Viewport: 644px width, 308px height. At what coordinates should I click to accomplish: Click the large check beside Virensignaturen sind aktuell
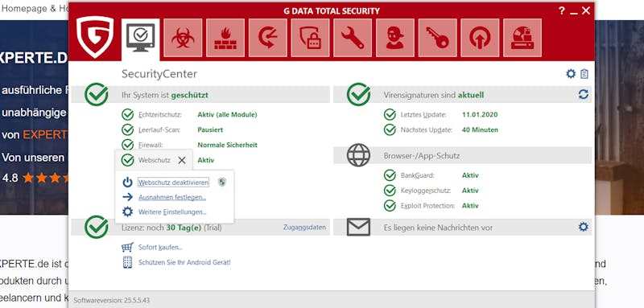point(358,94)
